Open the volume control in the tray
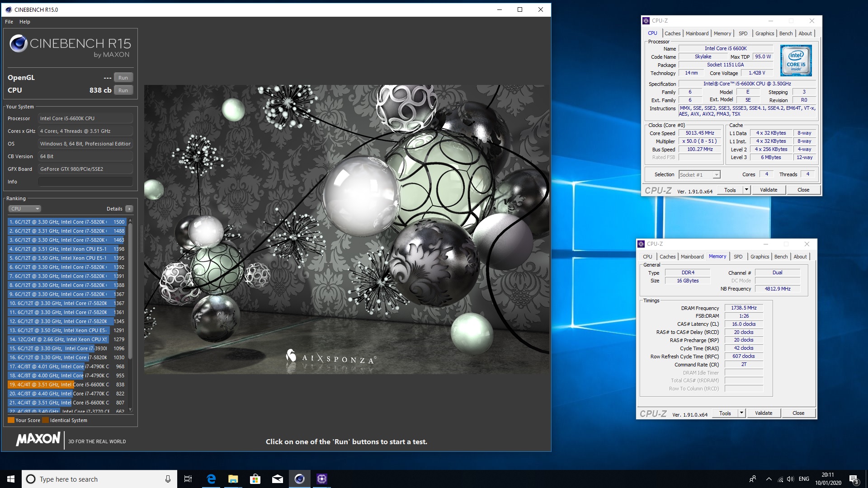The image size is (868, 488). click(x=790, y=479)
